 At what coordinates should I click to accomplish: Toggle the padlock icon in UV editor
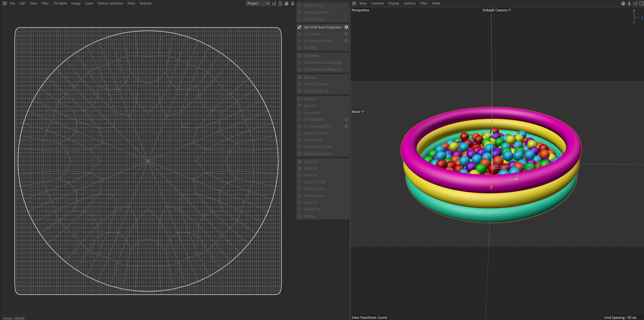click(x=280, y=3)
